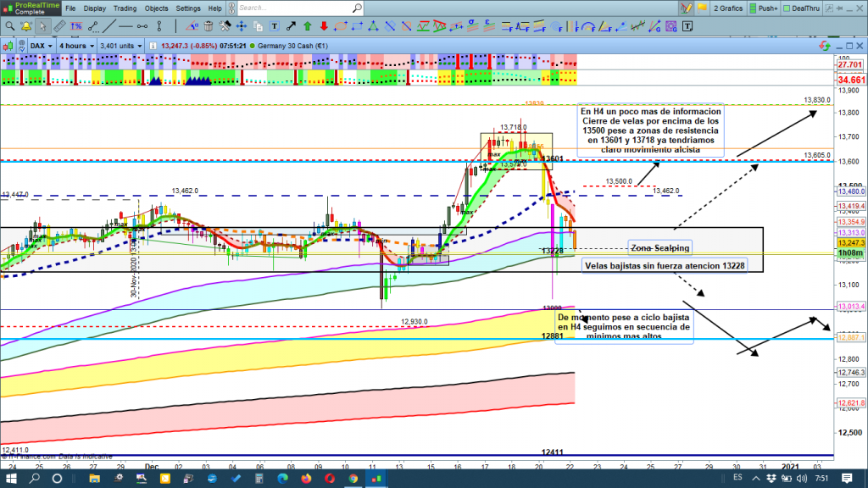This screenshot has height=488, width=868.
Task: Toggle the Push+ button
Action: pyautogui.click(x=764, y=8)
